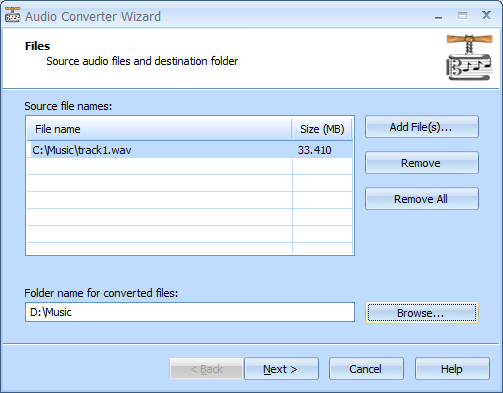Screen dimensions: 503x393
Task: Open the Browse... folder dialog
Action: pos(422,313)
